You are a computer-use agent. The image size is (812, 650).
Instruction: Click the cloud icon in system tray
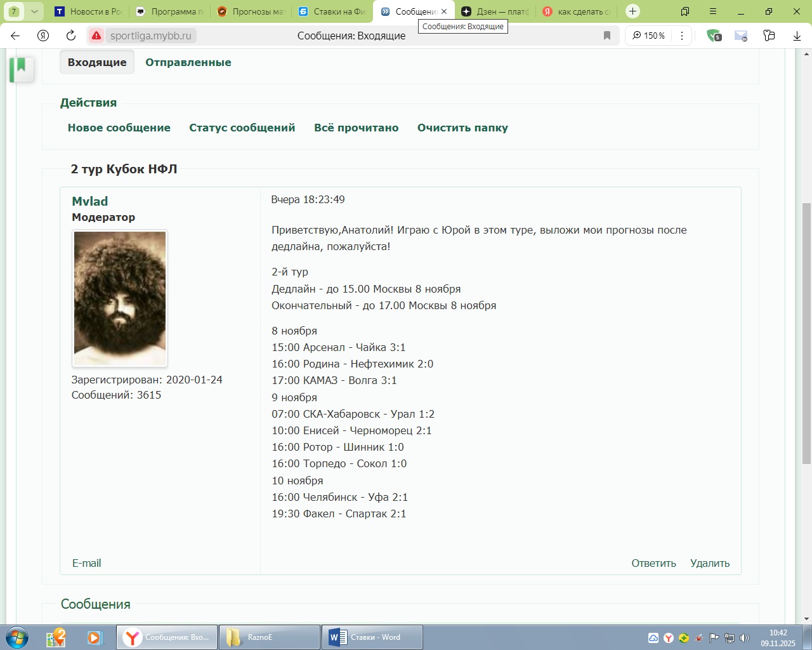(653, 638)
